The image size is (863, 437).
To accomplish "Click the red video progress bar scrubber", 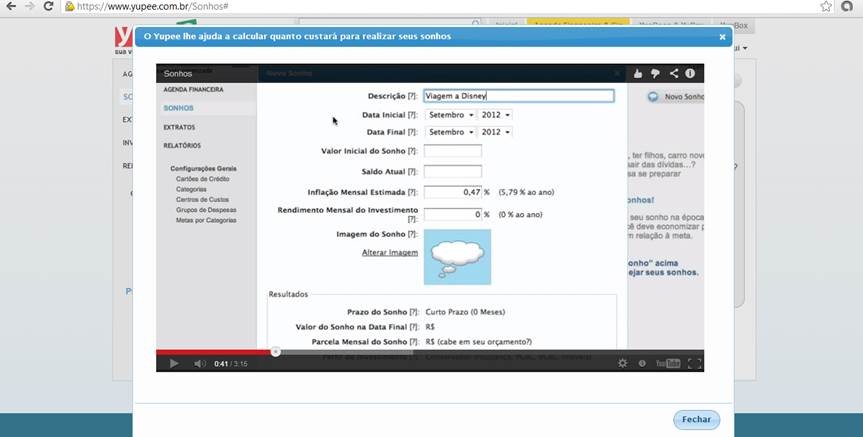I will point(276,352).
